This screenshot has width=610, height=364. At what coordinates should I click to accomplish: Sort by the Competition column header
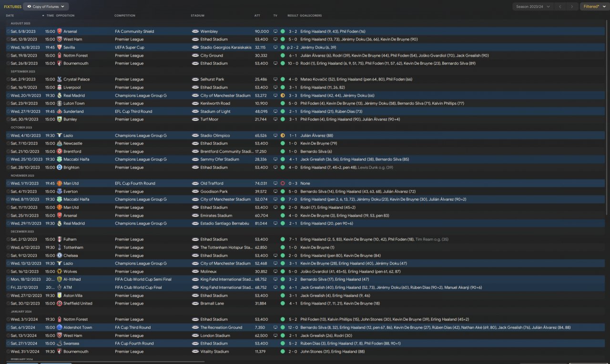coord(125,16)
